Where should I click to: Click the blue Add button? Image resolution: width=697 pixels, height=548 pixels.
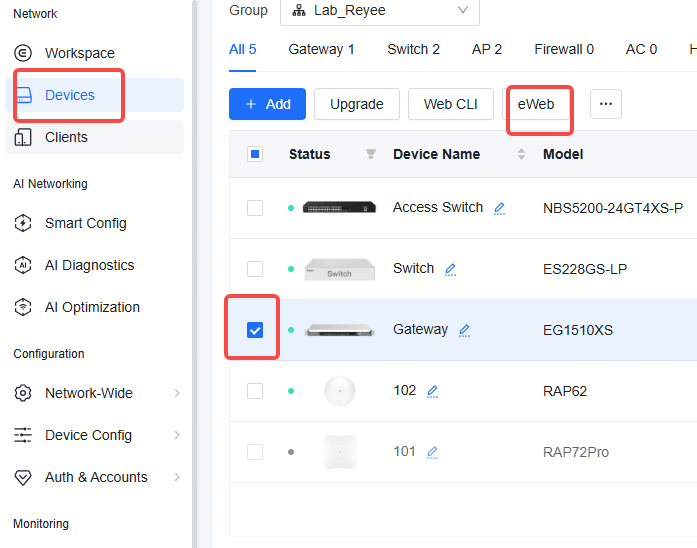268,104
